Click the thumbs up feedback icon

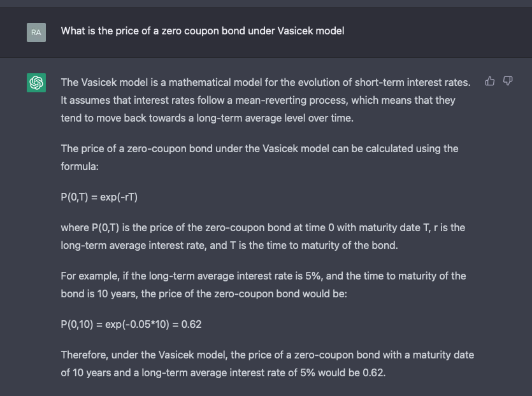(490, 81)
